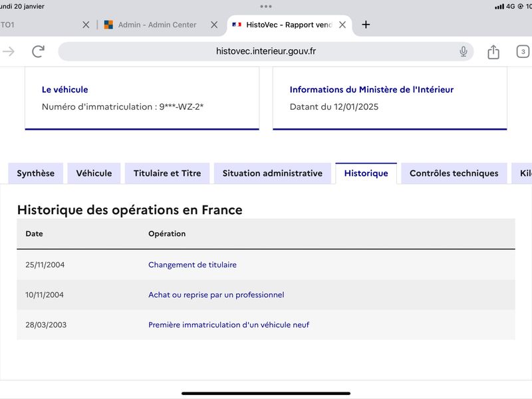
Task: Tap the forward navigation arrow
Action: click(9, 52)
